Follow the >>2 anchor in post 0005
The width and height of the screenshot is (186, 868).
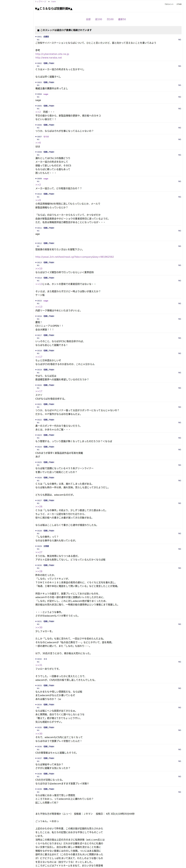38,112
